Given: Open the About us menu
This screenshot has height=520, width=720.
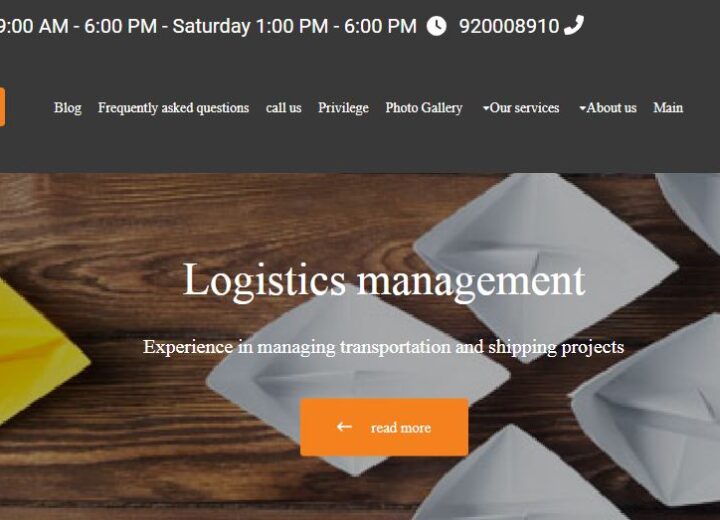Looking at the screenshot, I should pos(608,108).
